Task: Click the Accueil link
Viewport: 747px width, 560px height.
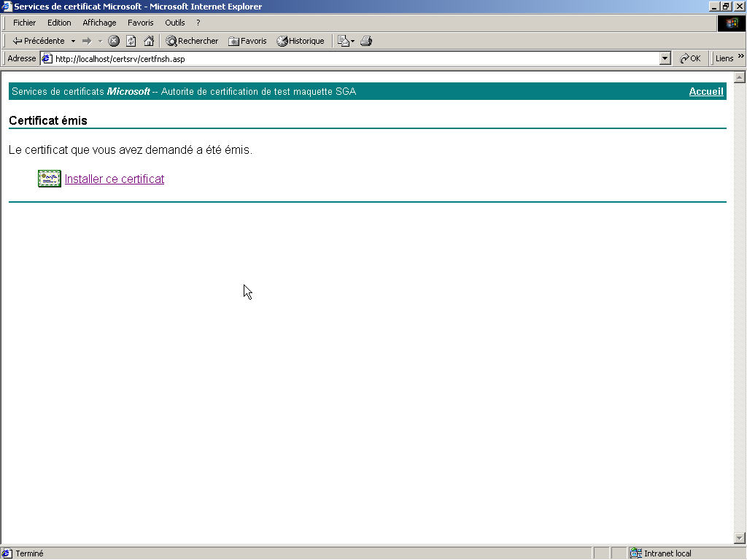Action: tap(706, 91)
